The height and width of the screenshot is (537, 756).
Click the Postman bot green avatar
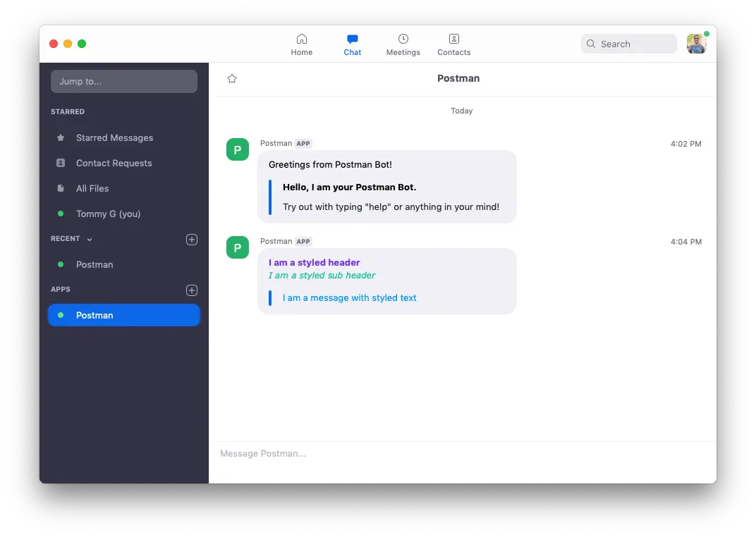coord(237,149)
